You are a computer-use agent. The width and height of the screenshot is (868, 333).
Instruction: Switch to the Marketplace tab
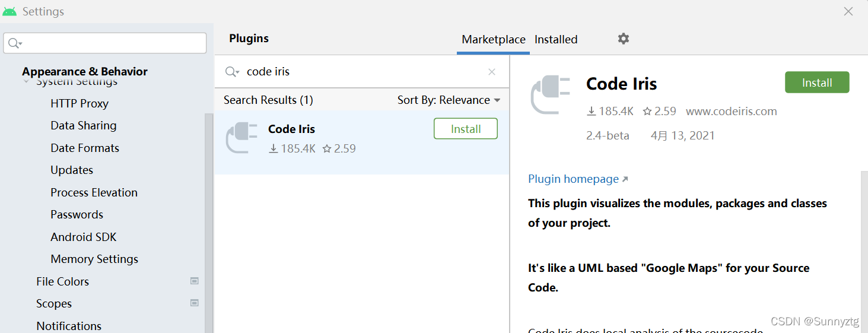494,39
